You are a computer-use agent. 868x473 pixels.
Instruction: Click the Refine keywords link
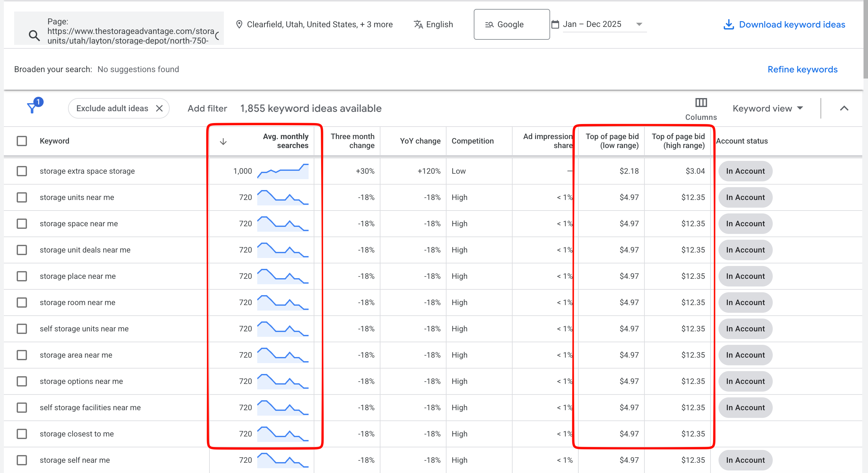pyautogui.click(x=802, y=69)
